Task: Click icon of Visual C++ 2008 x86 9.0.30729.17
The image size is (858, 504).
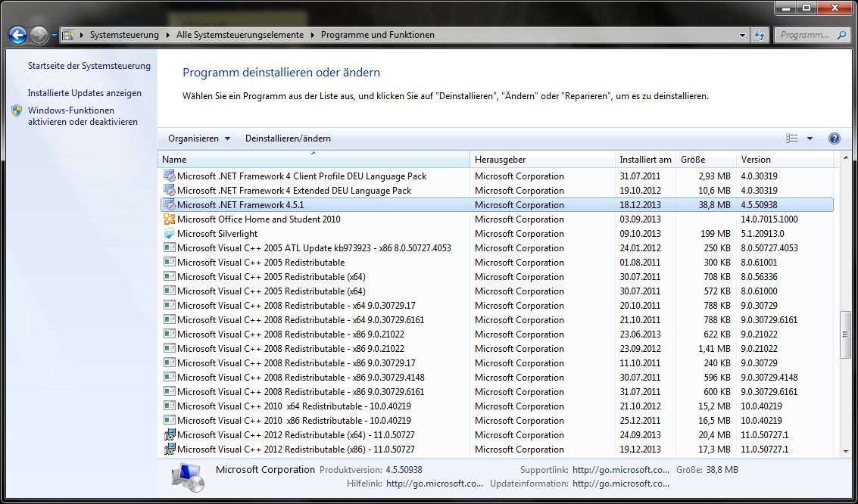Action: tap(169, 362)
